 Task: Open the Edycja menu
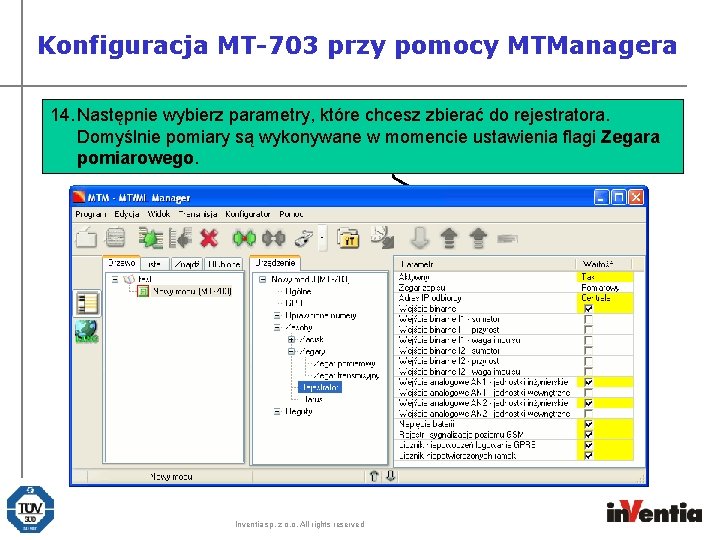tap(127, 214)
